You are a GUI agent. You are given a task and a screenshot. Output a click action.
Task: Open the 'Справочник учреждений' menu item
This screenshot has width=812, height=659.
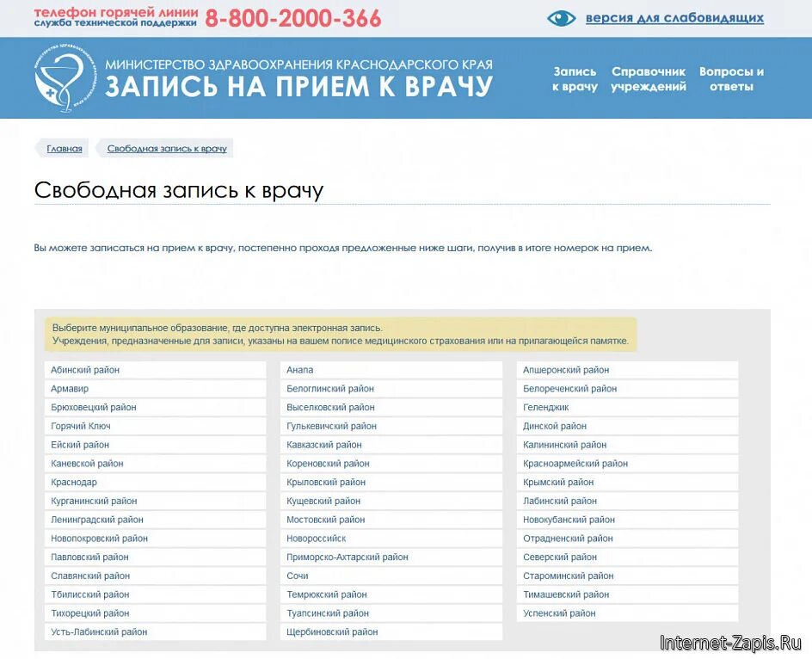649,79
